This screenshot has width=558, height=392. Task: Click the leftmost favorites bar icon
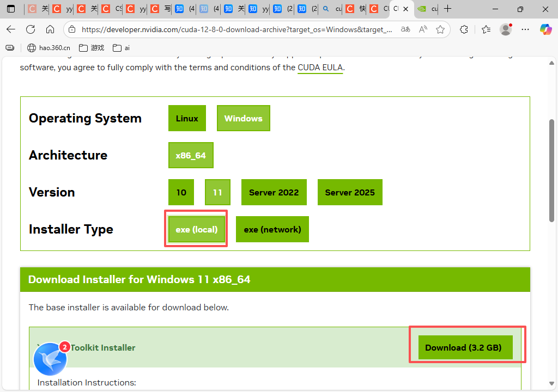(x=10, y=48)
